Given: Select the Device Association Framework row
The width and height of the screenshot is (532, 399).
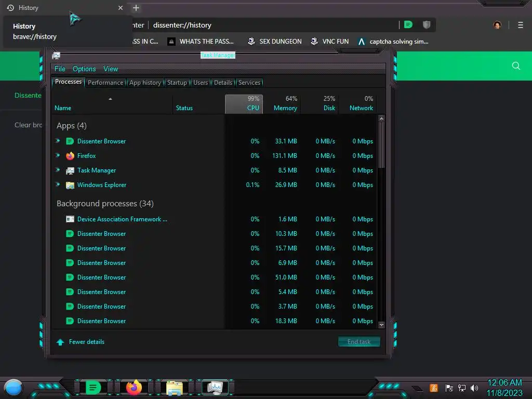Looking at the screenshot, I should point(215,219).
